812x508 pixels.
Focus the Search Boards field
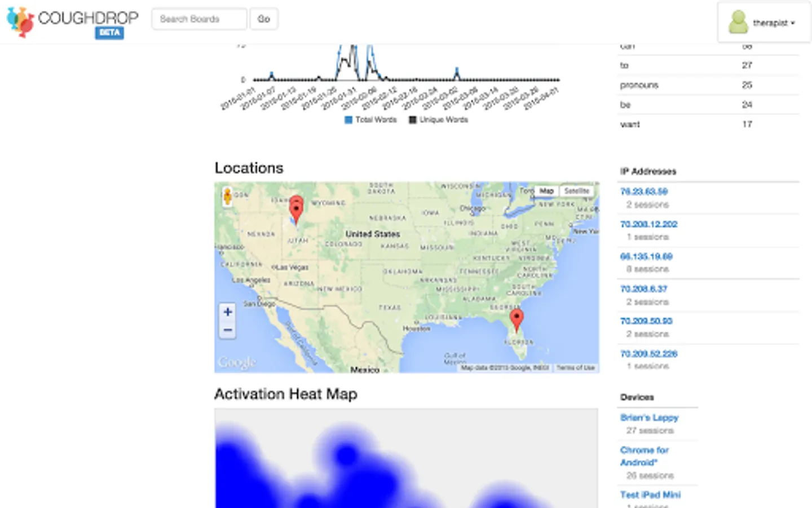pyautogui.click(x=199, y=19)
